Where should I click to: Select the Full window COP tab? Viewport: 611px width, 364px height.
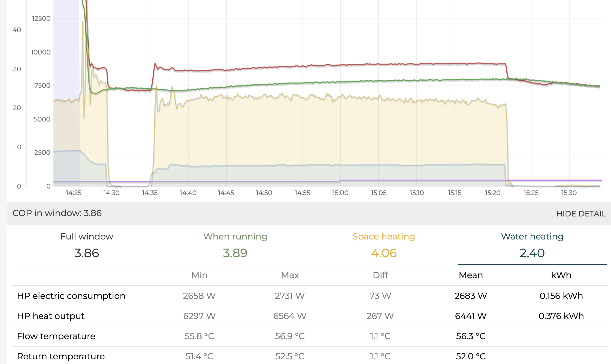click(x=87, y=245)
